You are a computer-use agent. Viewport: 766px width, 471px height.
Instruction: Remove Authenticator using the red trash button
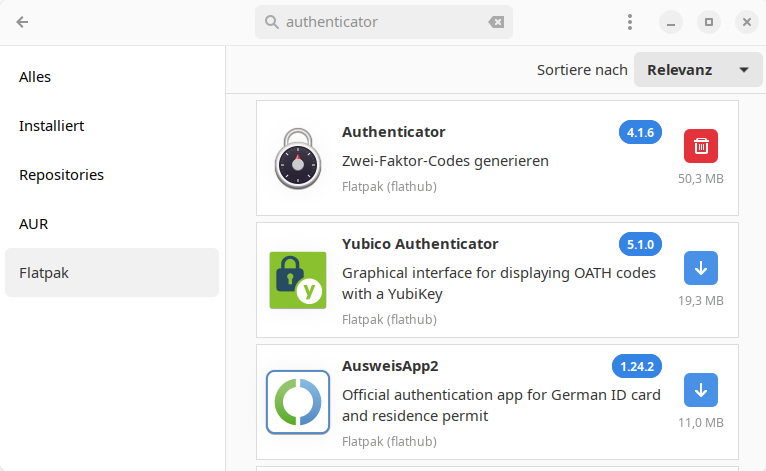pyautogui.click(x=701, y=146)
